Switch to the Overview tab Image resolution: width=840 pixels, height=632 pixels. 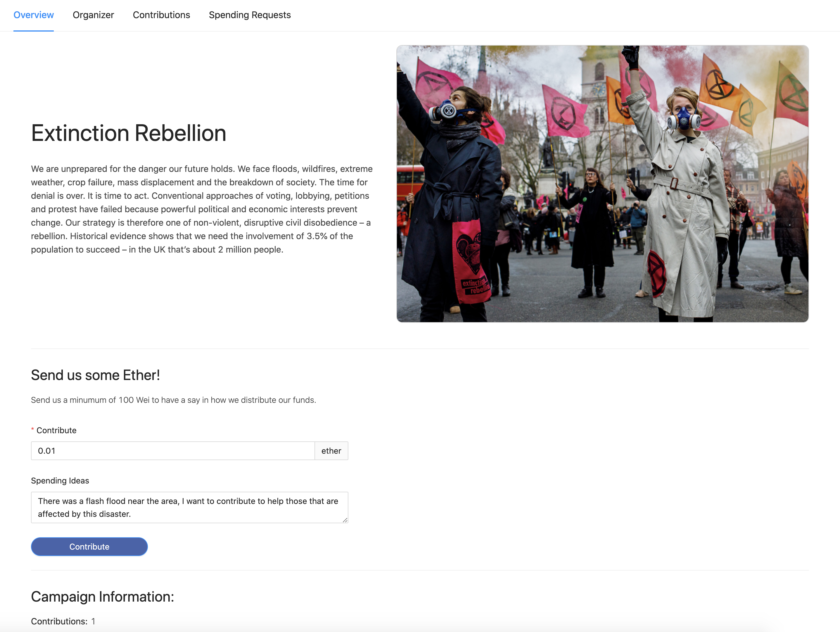(x=33, y=15)
